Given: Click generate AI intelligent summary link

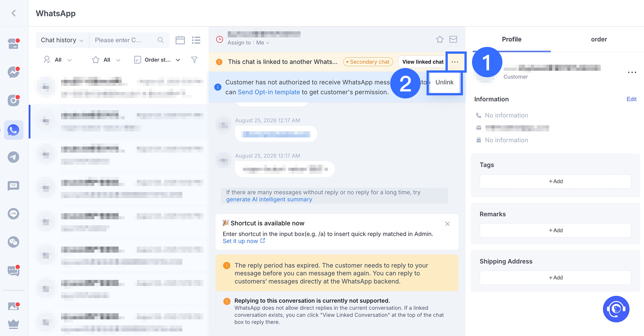Looking at the screenshot, I should 269,199.
